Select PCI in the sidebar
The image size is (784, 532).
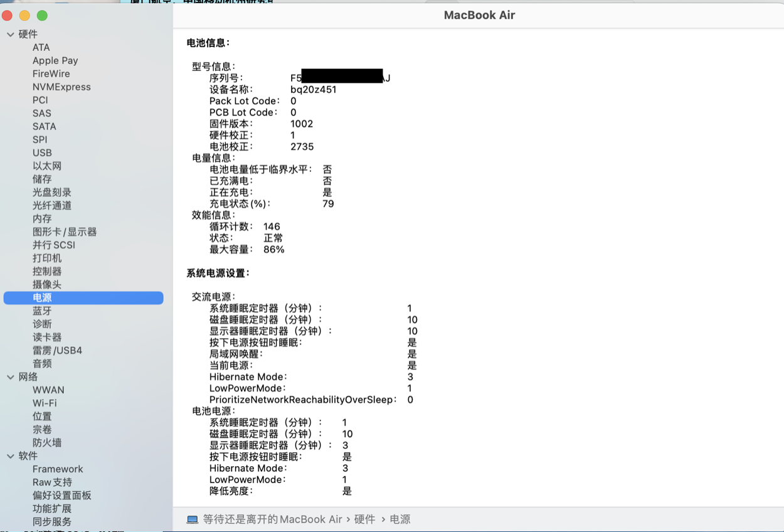coord(40,100)
